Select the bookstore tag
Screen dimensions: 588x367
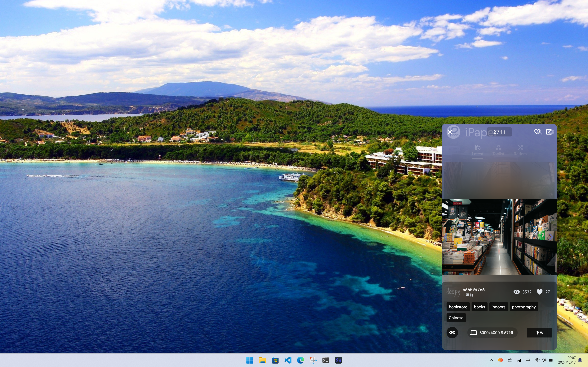click(458, 307)
